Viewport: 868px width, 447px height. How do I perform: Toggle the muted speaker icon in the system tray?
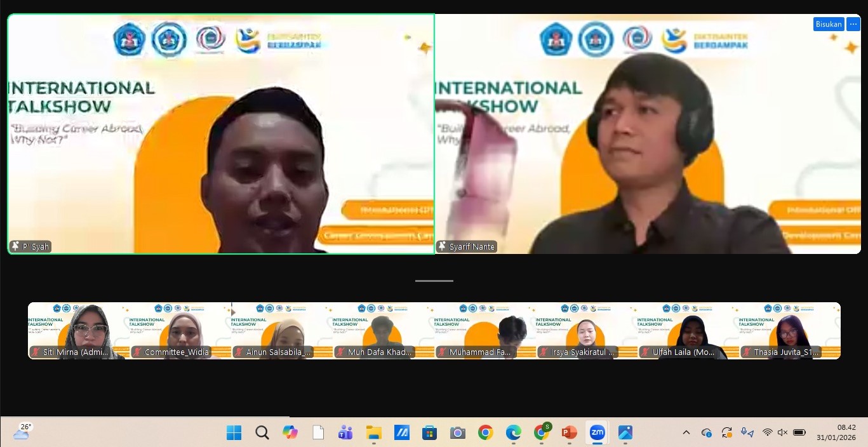(782, 432)
